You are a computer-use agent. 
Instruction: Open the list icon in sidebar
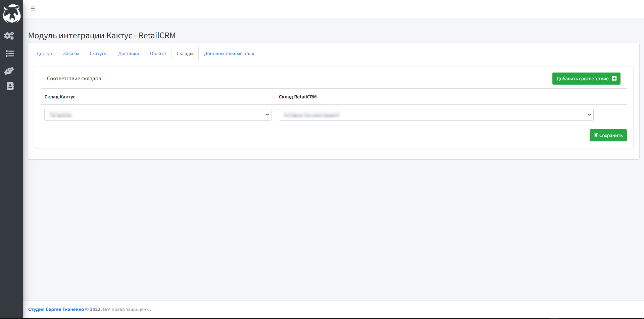click(x=10, y=53)
